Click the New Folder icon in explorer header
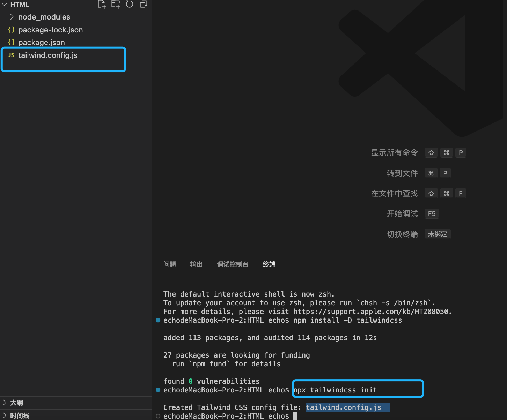 [x=116, y=4]
